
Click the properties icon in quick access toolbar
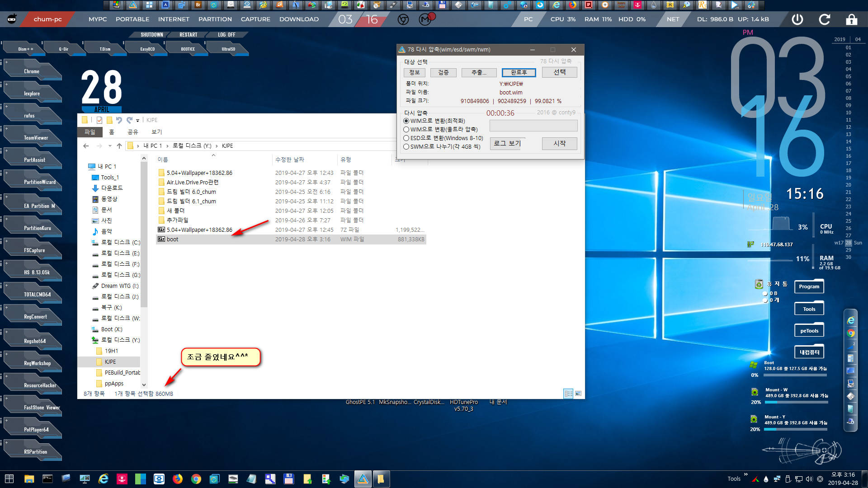pyautogui.click(x=99, y=120)
